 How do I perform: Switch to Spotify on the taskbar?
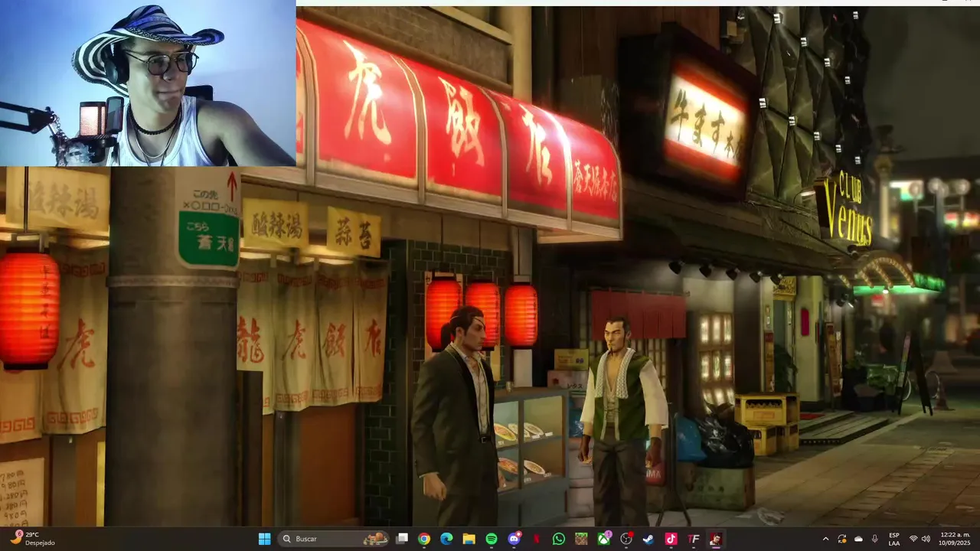492,539
